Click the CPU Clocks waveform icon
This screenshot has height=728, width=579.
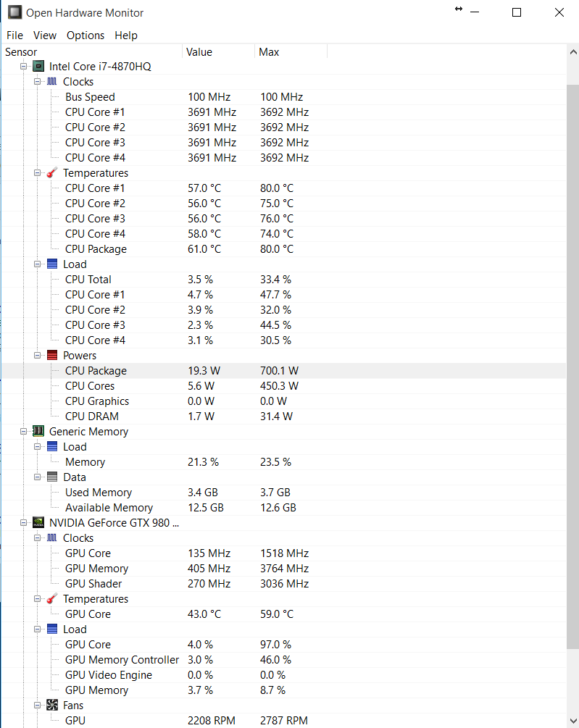pyautogui.click(x=52, y=81)
